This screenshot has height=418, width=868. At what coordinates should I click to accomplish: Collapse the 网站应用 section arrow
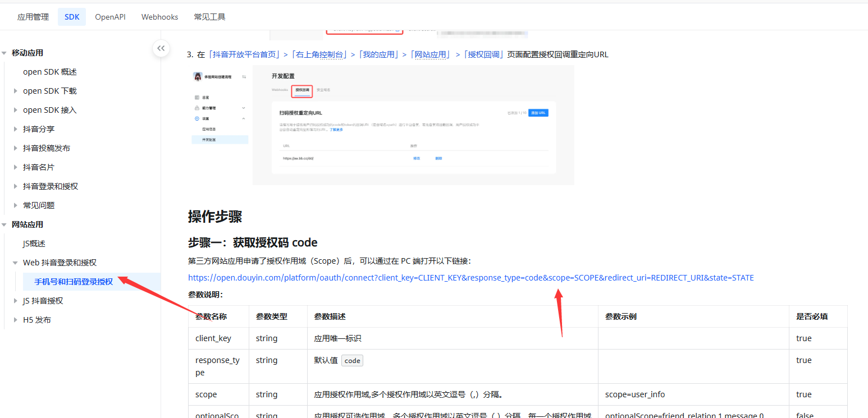click(x=4, y=224)
